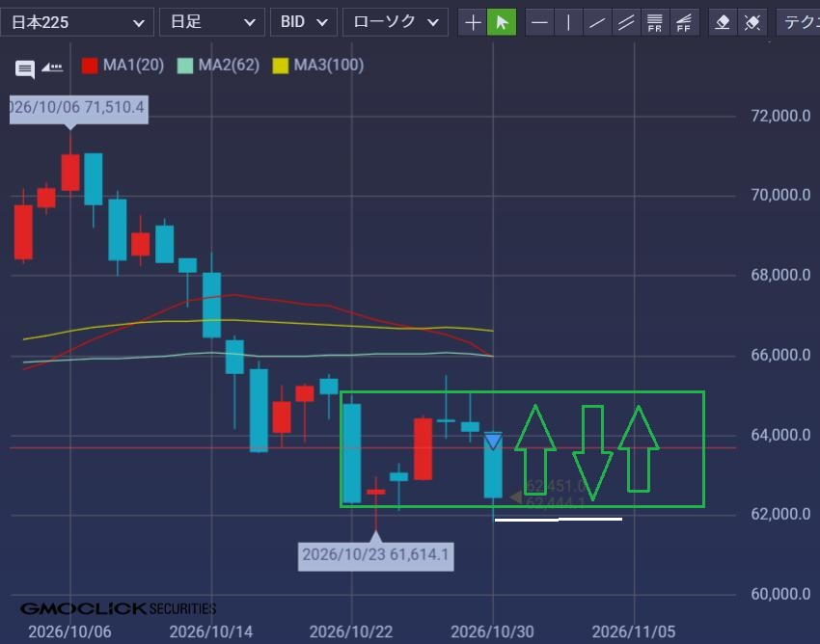The height and width of the screenshot is (644, 820).
Task: Click the 66,000.0 price axis label
Action: (x=780, y=355)
